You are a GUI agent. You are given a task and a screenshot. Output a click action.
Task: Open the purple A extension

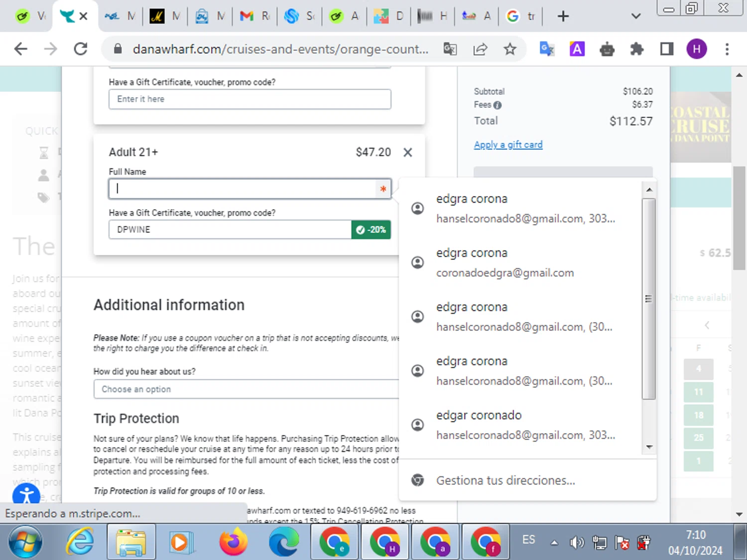[x=577, y=49]
